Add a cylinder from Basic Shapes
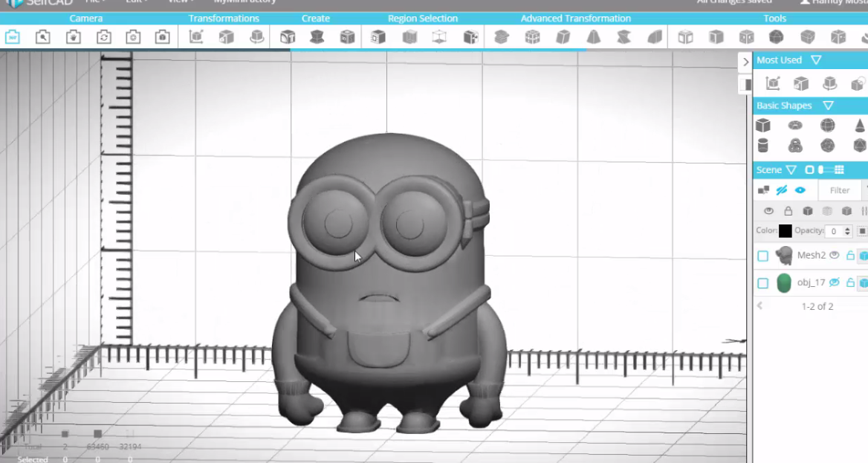The image size is (868, 463). 762,145
